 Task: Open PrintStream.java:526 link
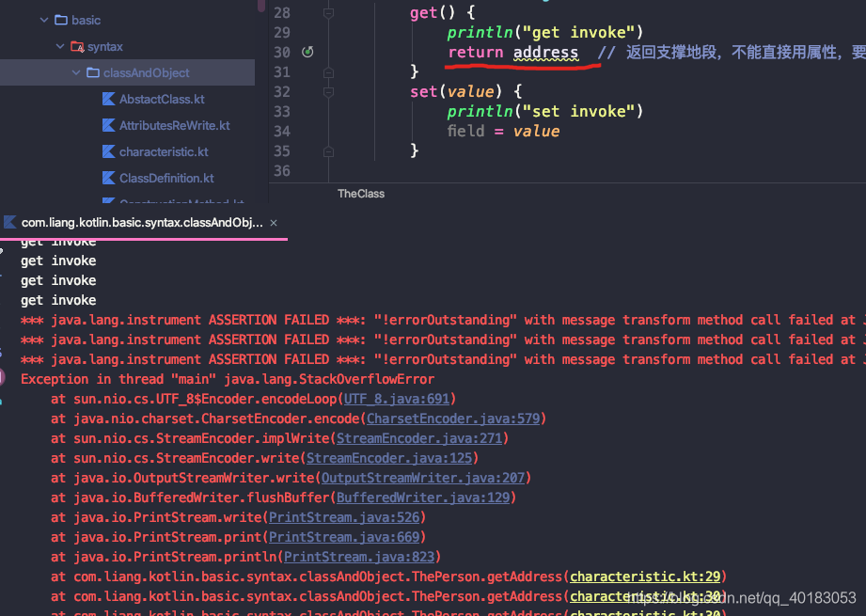(344, 517)
